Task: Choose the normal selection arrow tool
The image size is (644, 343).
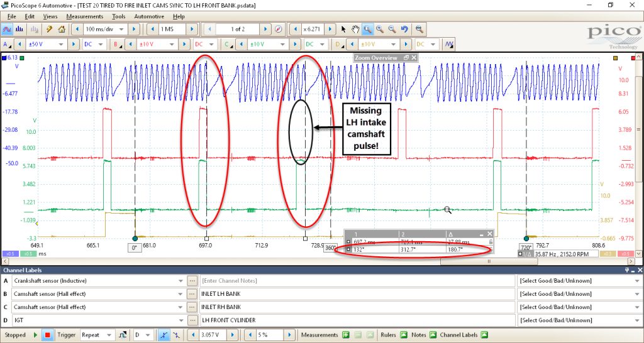Action: pos(344,29)
